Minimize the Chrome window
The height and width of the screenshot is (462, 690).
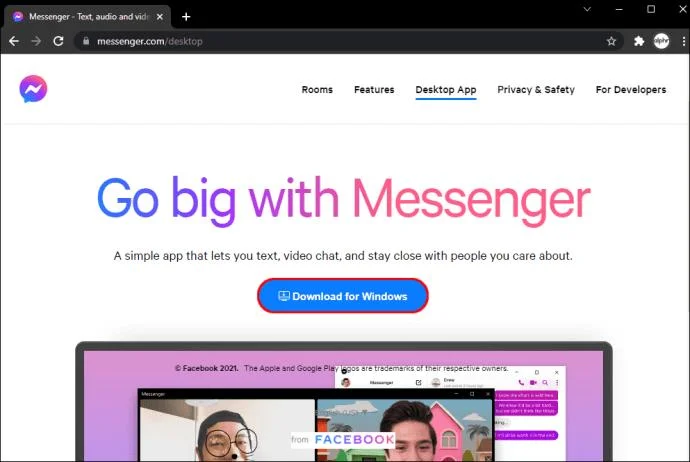pyautogui.click(x=619, y=9)
